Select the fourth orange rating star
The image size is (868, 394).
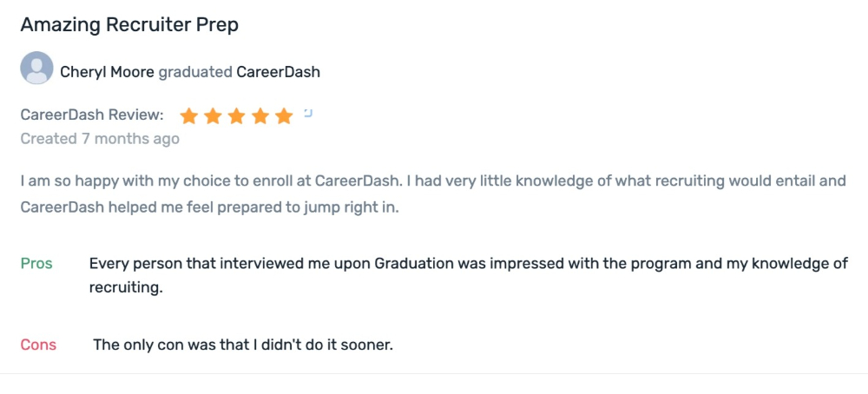pyautogui.click(x=260, y=116)
